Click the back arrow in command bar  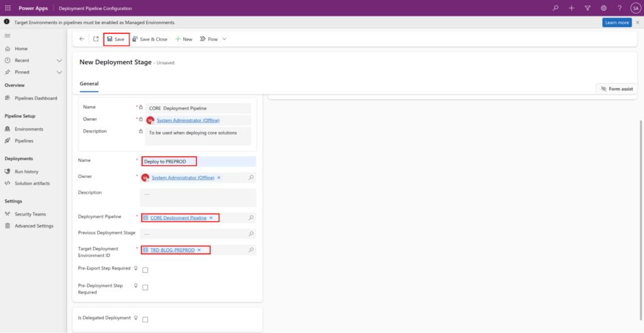(82, 39)
